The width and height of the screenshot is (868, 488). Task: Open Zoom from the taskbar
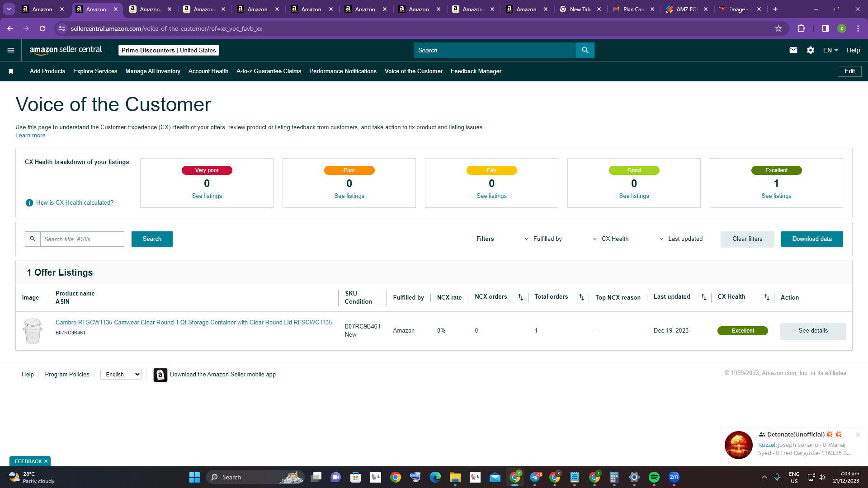coord(674,477)
